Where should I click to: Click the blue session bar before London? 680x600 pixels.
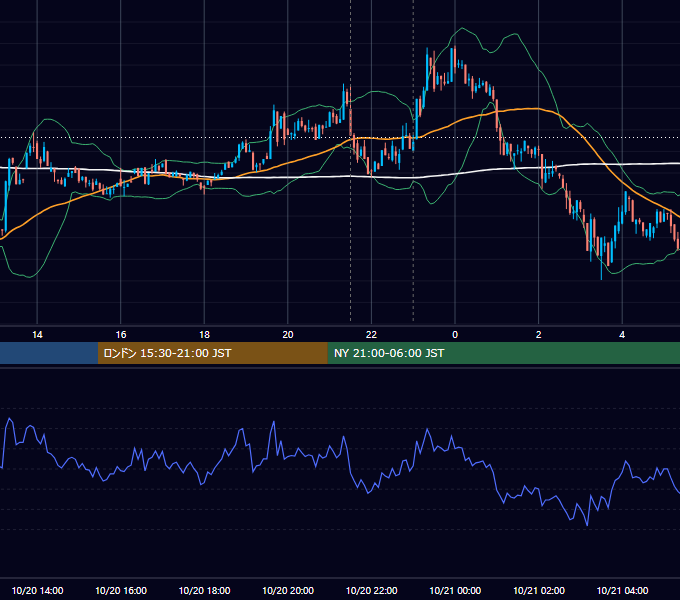49,353
